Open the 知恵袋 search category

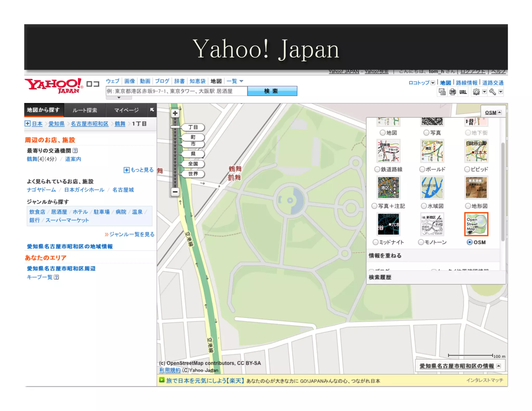coord(197,81)
